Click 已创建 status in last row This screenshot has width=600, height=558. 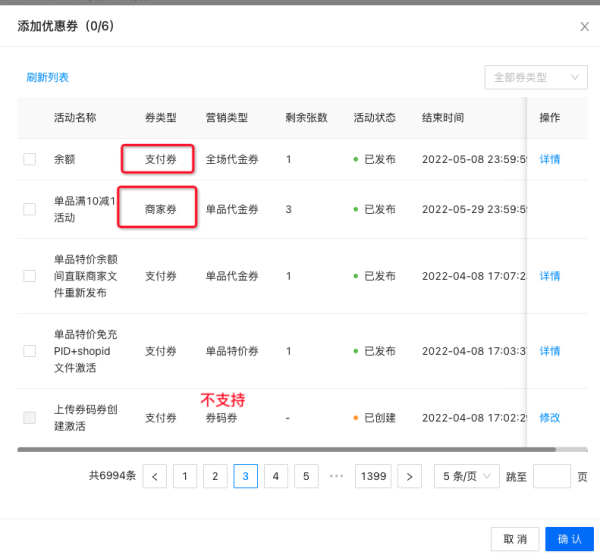click(374, 418)
